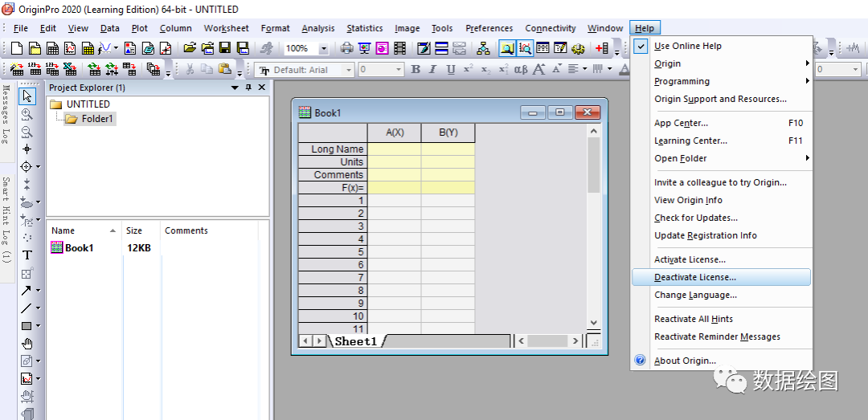
Task: Expand the Programming submenu
Action: tap(722, 81)
